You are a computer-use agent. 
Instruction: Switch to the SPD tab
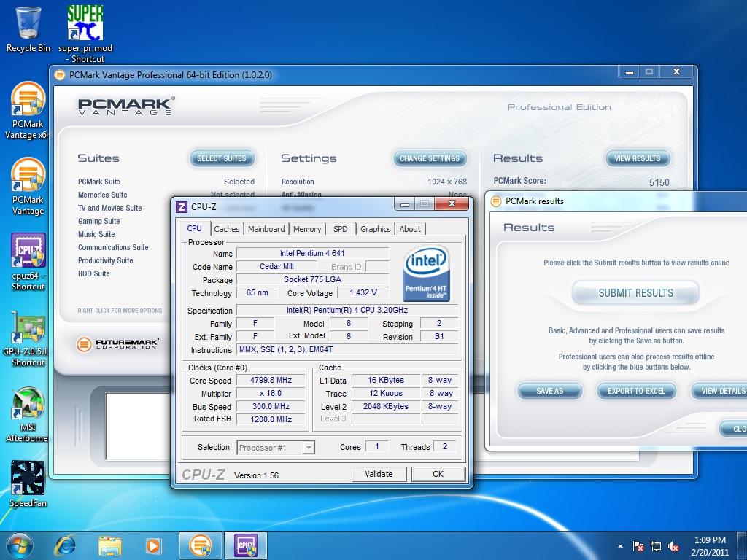pyautogui.click(x=341, y=229)
